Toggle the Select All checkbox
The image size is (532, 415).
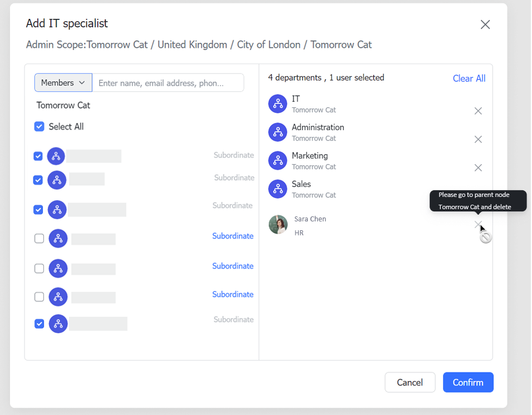39,127
